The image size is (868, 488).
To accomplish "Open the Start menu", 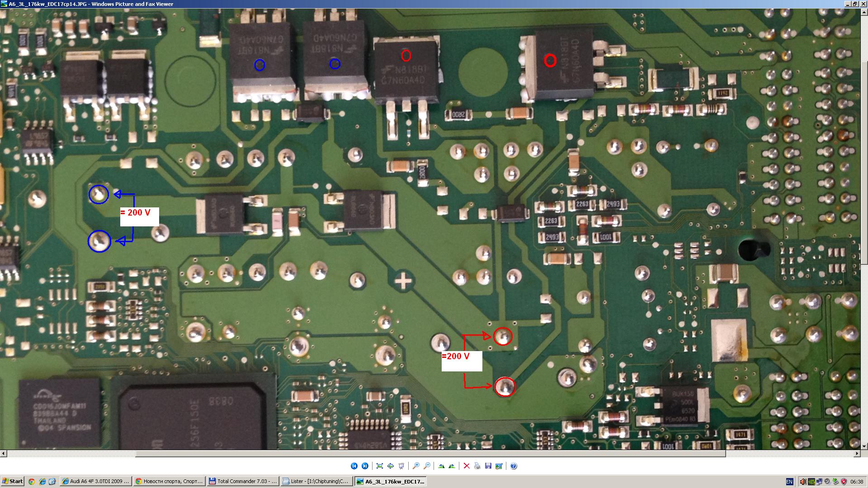I will tap(13, 481).
